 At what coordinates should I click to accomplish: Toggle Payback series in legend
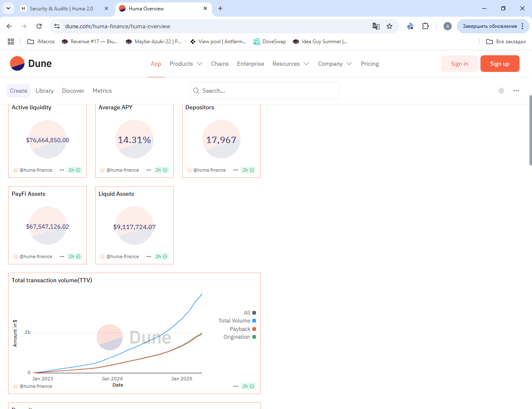[x=243, y=329]
